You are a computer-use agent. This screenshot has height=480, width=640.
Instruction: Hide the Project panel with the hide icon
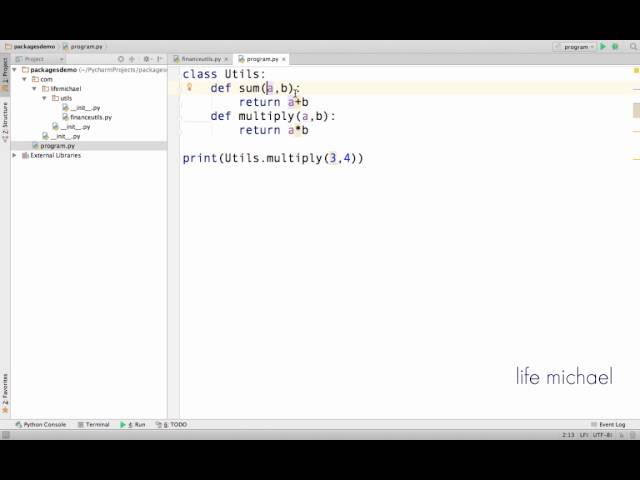(160, 59)
